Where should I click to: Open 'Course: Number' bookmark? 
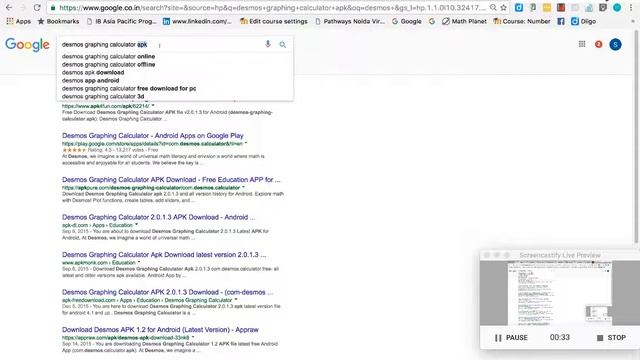tap(522, 21)
